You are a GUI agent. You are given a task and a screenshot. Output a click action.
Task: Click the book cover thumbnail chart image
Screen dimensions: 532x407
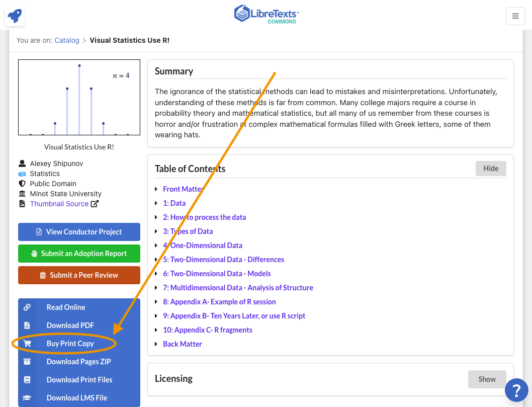[x=79, y=98]
